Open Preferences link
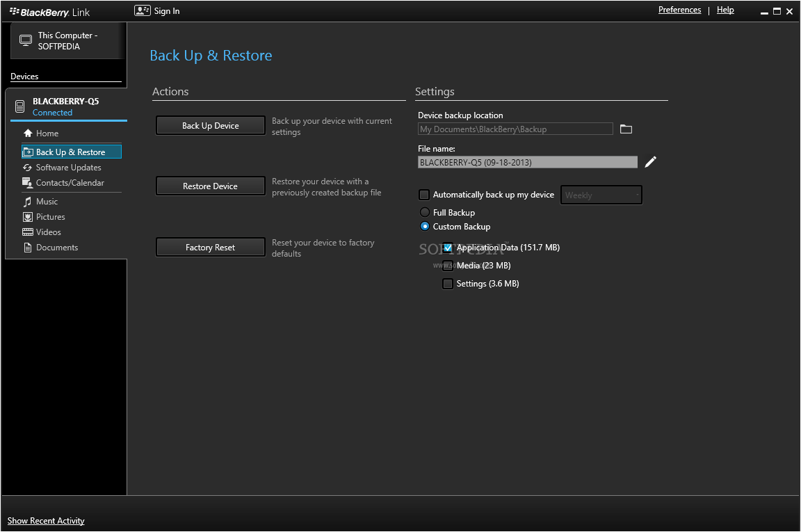 679,10
